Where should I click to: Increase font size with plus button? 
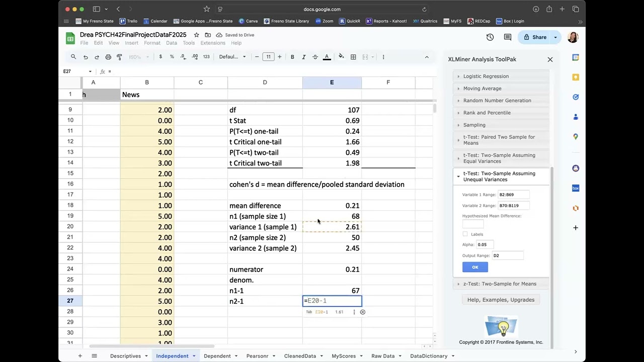coord(280,57)
